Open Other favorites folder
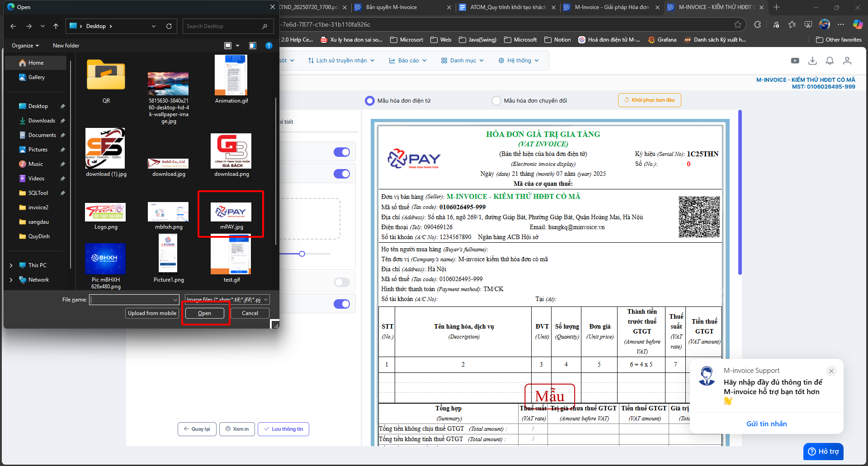This screenshot has height=466, width=868. (839, 40)
